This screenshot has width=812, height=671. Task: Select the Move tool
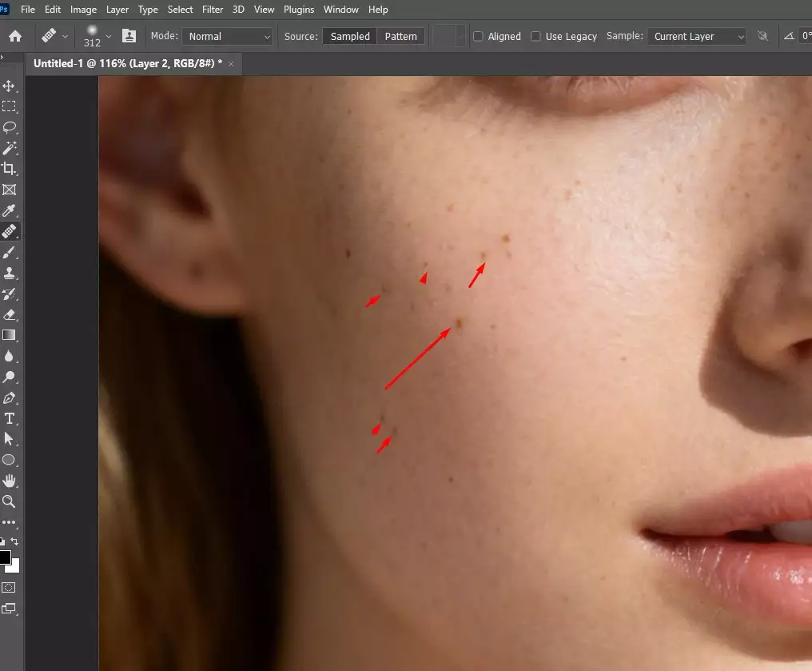(10, 86)
